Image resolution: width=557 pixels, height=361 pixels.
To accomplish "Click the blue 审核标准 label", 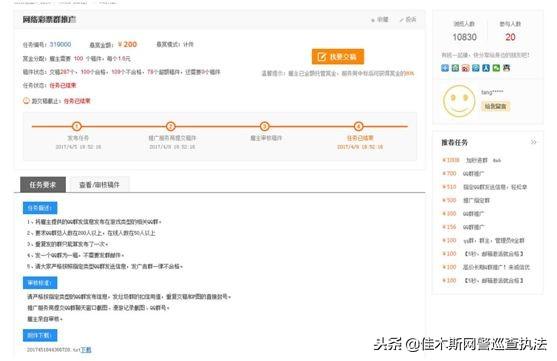I will [40, 283].
